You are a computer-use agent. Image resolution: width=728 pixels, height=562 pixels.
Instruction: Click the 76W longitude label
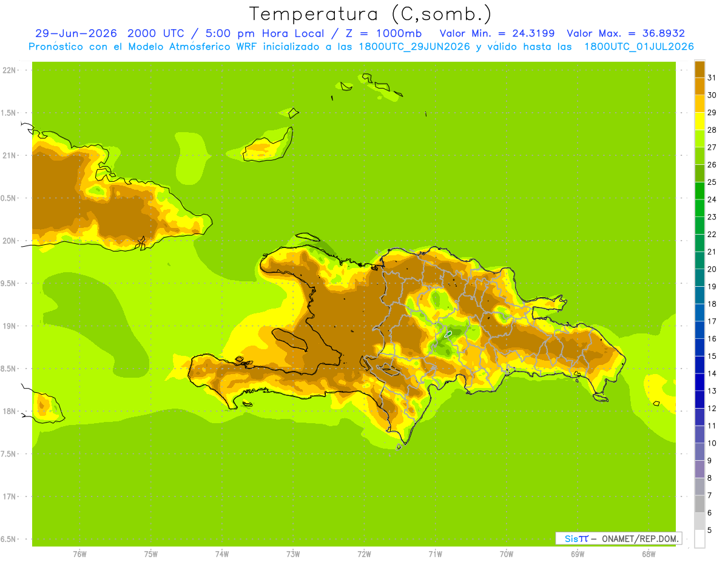click(79, 554)
